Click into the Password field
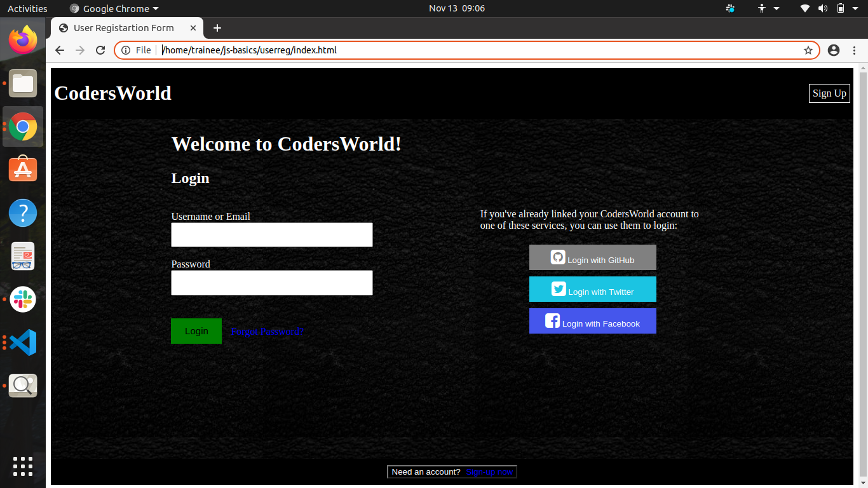The height and width of the screenshot is (488, 868). pos(272,283)
